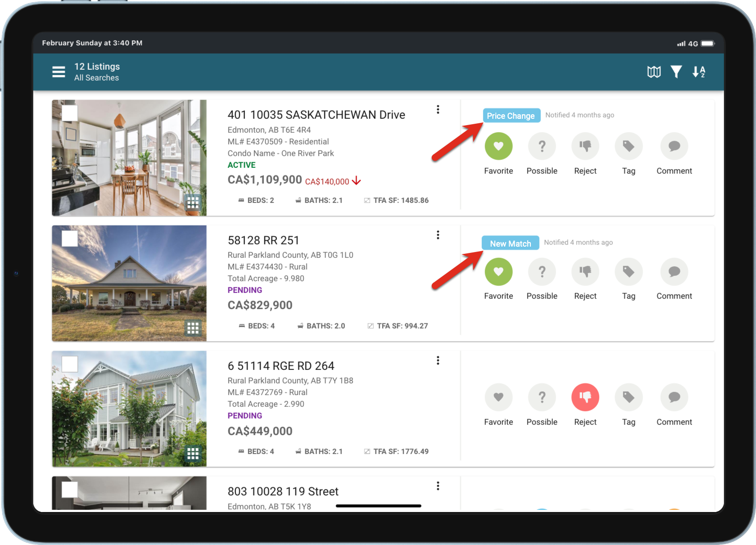Click the CA$829,900 price

tap(260, 305)
